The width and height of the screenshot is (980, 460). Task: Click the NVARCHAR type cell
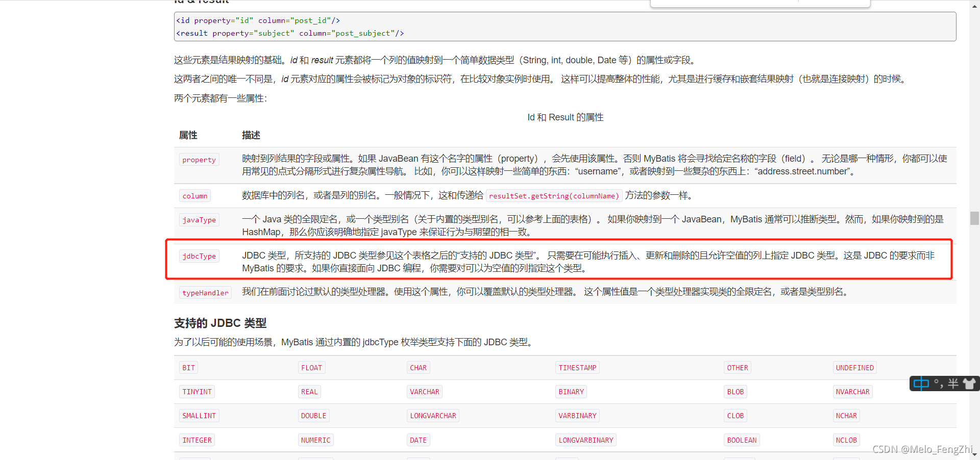[852, 392]
